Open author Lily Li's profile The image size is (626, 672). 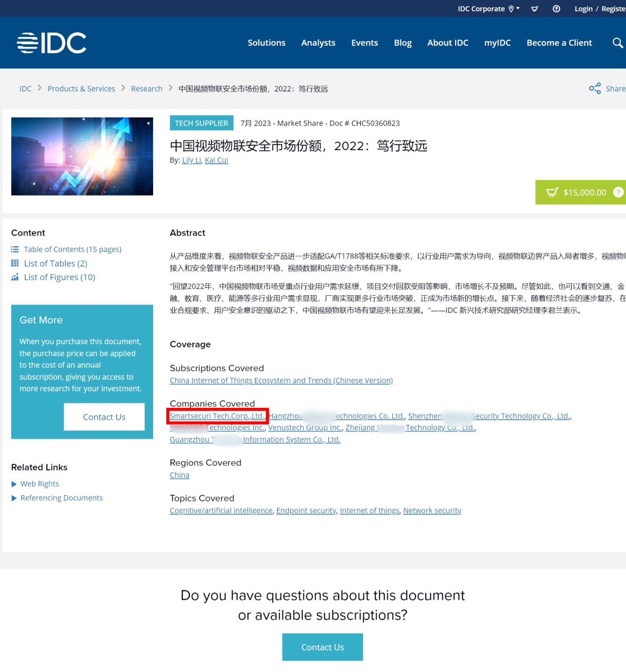coord(192,160)
